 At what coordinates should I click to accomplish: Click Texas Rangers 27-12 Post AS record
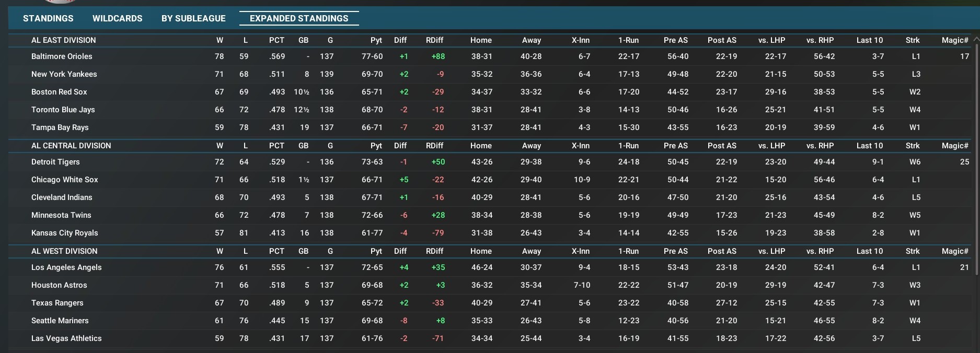coord(727,303)
